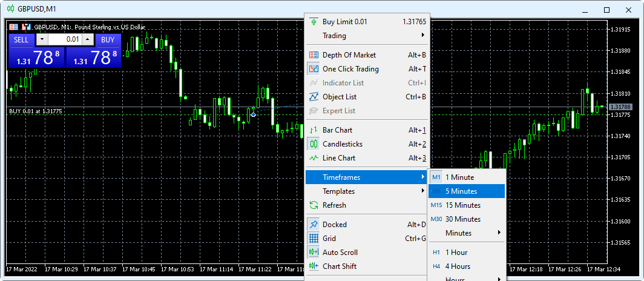Click the depth of market icon in chart header
The image size is (644, 281).
pos(13,27)
